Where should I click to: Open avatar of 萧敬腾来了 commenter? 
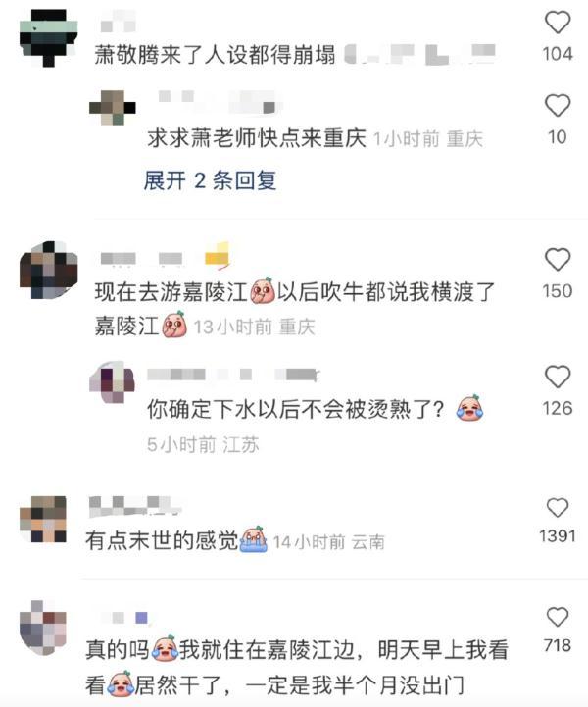49,38
